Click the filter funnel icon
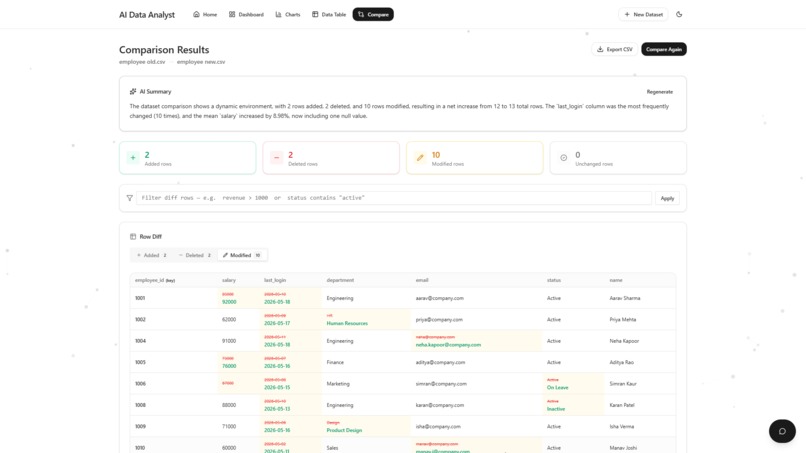 [x=130, y=198]
